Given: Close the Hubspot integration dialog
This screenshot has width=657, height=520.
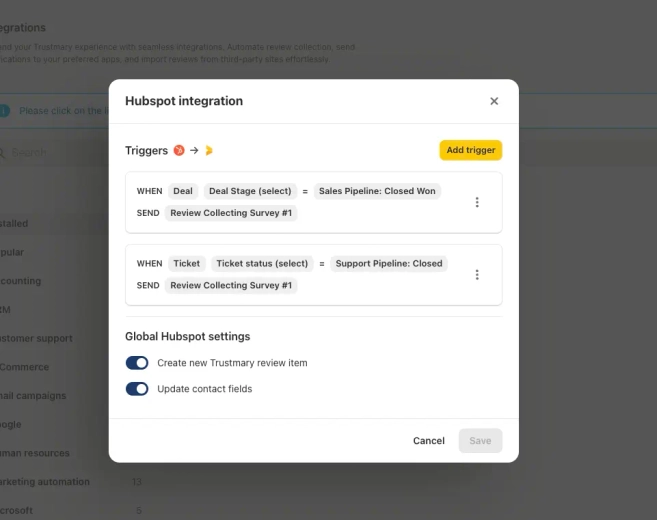Looking at the screenshot, I should pyautogui.click(x=494, y=101).
